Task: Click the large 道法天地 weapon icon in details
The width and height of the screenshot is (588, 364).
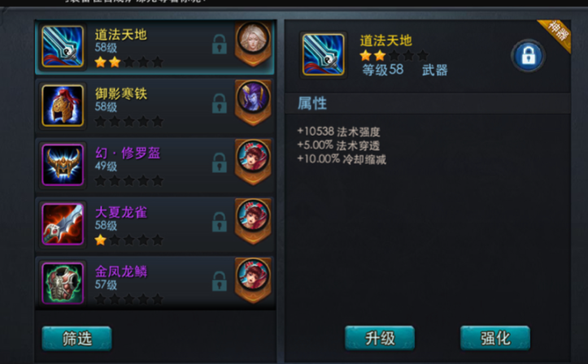Action: 323,54
